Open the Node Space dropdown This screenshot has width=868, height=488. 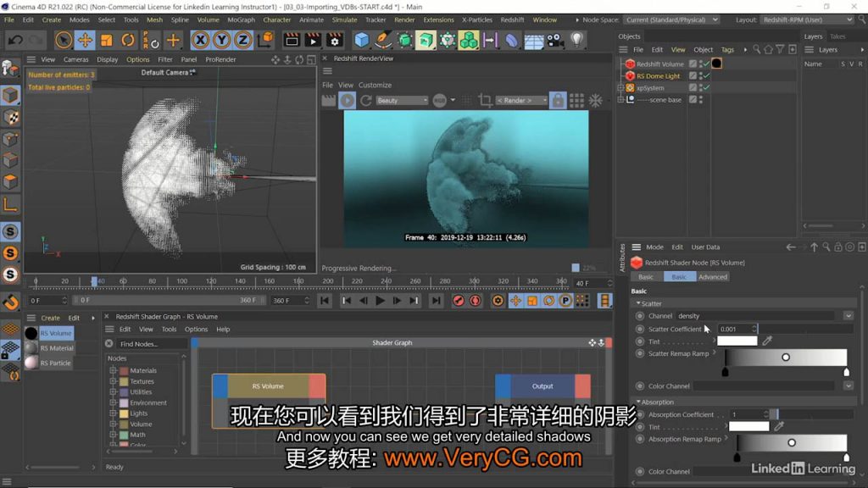tap(671, 20)
